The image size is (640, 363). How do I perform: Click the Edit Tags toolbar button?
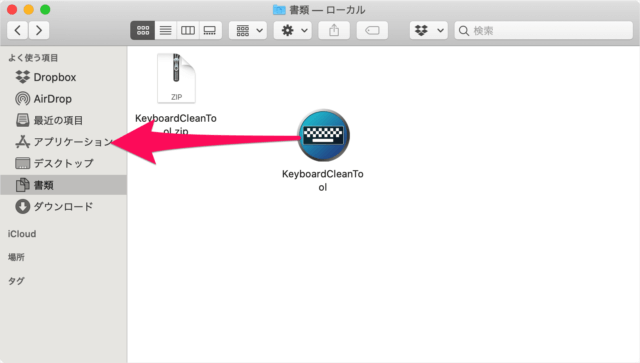(x=372, y=30)
